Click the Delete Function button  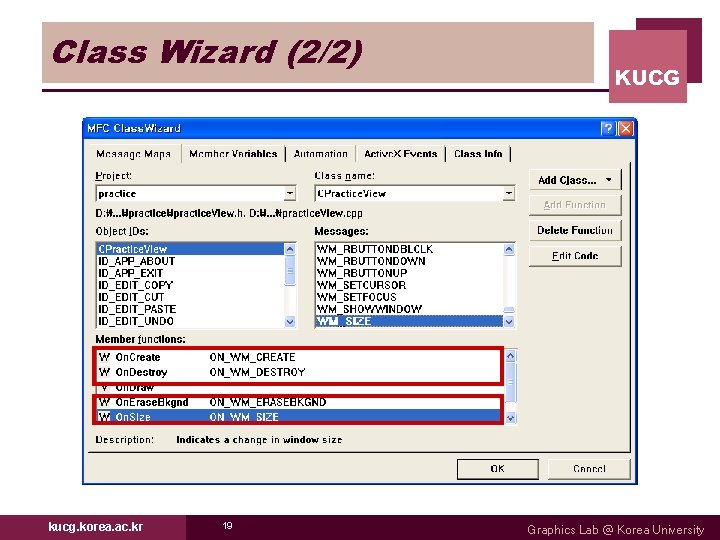tap(575, 230)
